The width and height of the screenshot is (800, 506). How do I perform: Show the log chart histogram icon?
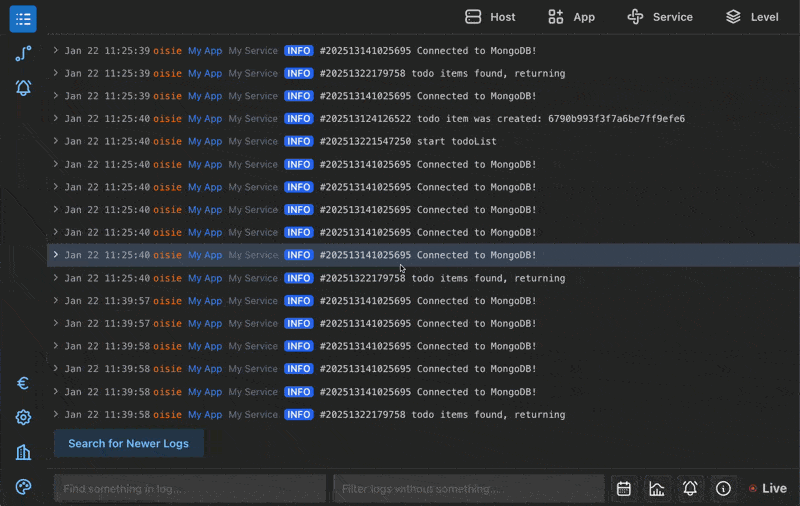[657, 489]
